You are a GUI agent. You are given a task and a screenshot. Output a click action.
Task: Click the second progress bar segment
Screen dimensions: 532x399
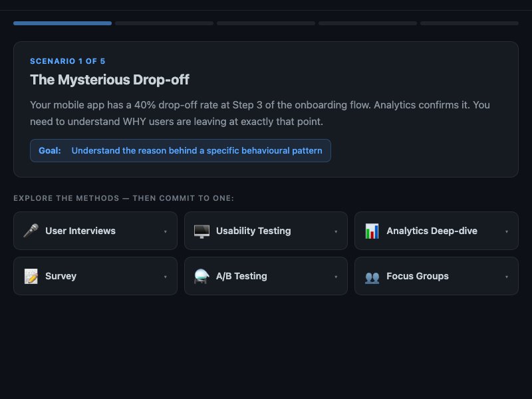coord(164,23)
